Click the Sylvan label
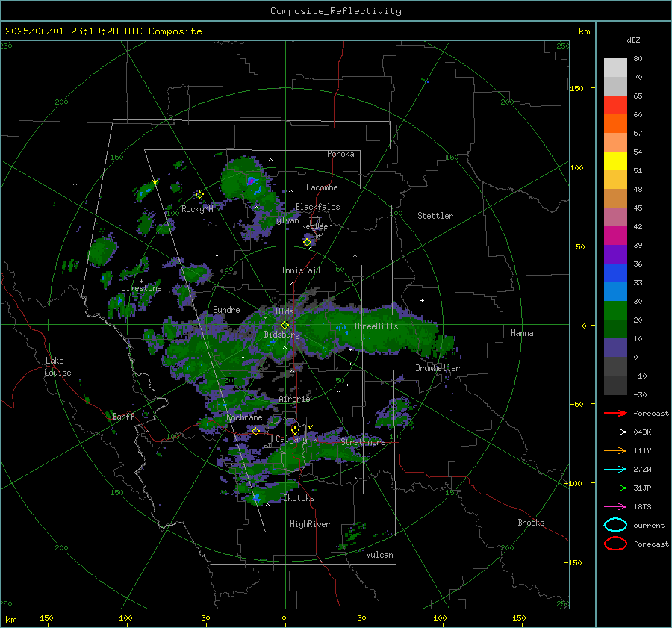This screenshot has width=672, height=628. (x=285, y=220)
